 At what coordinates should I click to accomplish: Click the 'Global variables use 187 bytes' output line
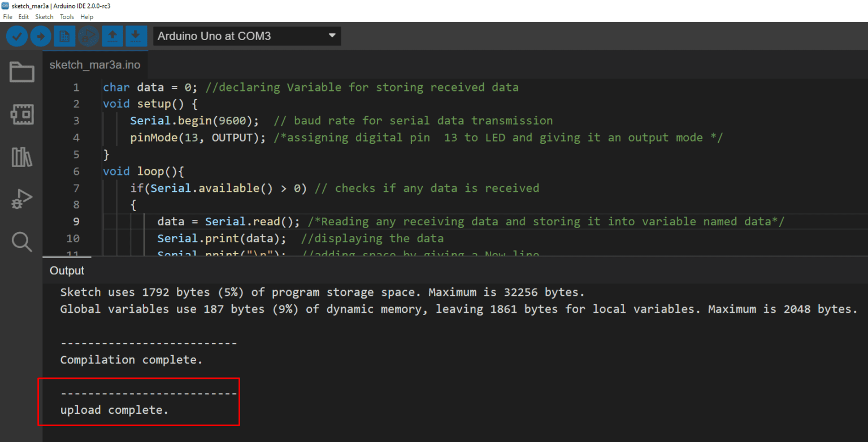pyautogui.click(x=459, y=309)
